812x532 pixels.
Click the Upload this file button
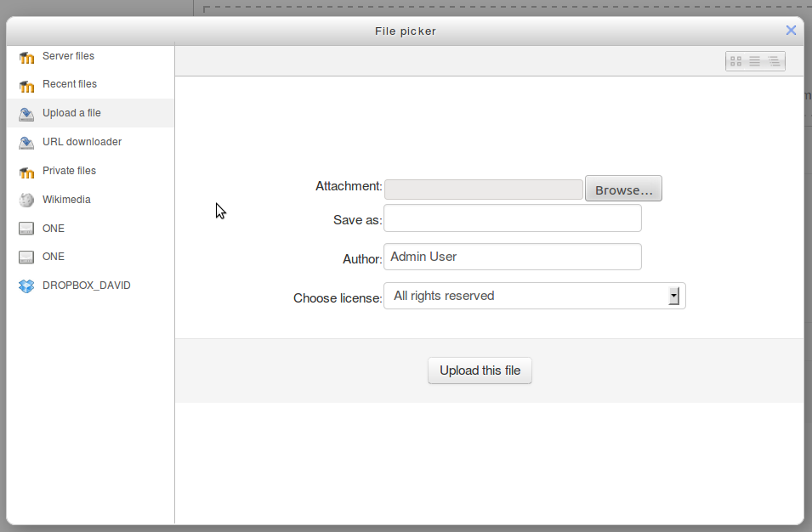[480, 371]
